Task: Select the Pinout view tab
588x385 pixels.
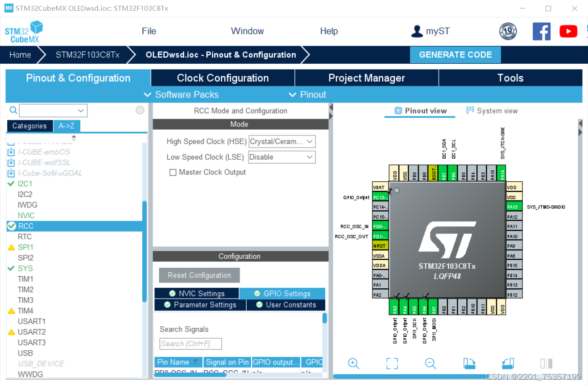Action: pyautogui.click(x=420, y=111)
